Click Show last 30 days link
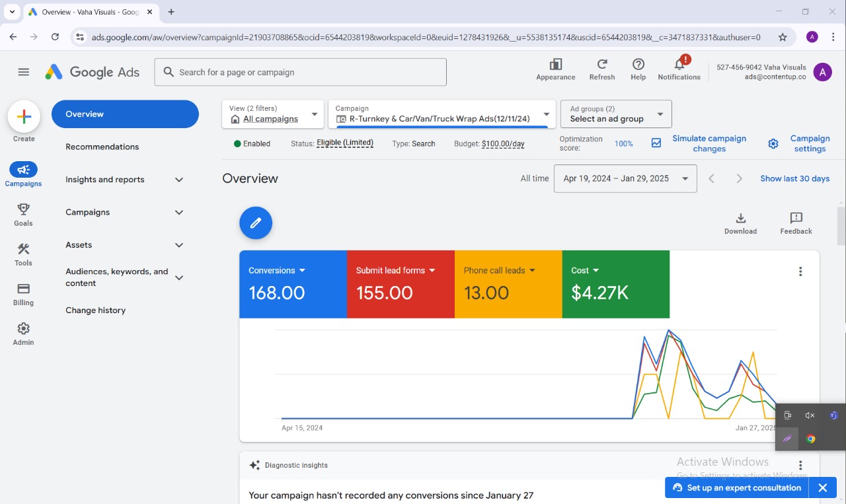The image size is (846, 504). pyautogui.click(x=794, y=178)
